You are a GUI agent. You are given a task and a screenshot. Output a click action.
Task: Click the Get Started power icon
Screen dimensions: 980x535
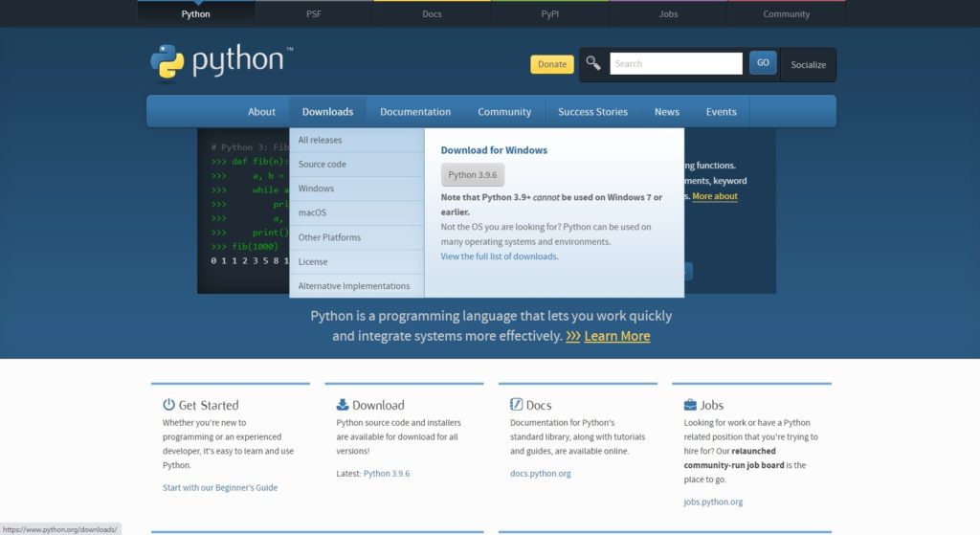pos(168,405)
